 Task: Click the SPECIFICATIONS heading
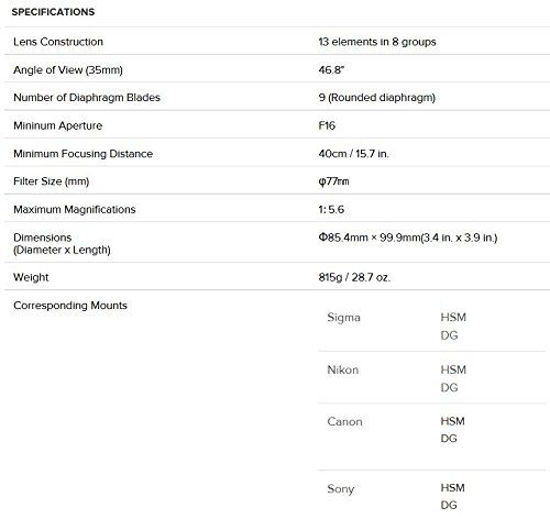[53, 12]
